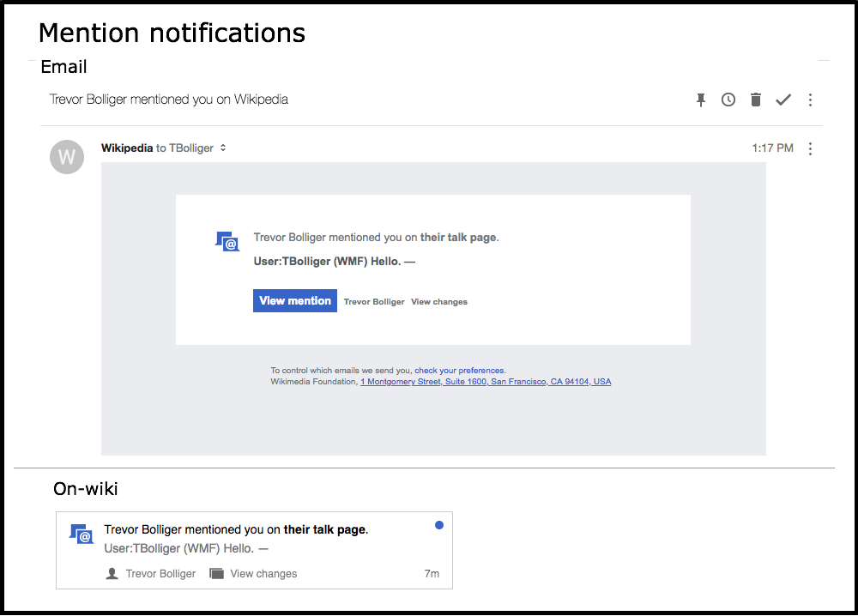Open the email header's three-dot menu
This screenshot has height=616, width=858.
811,100
